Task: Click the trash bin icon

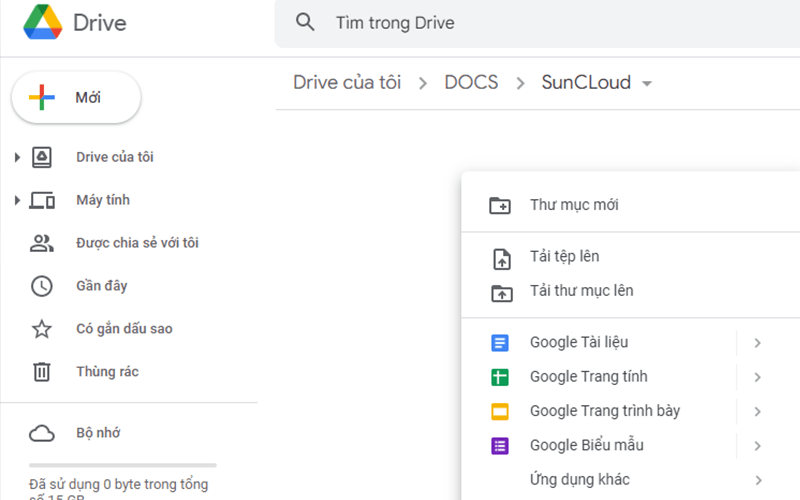Action: point(42,371)
